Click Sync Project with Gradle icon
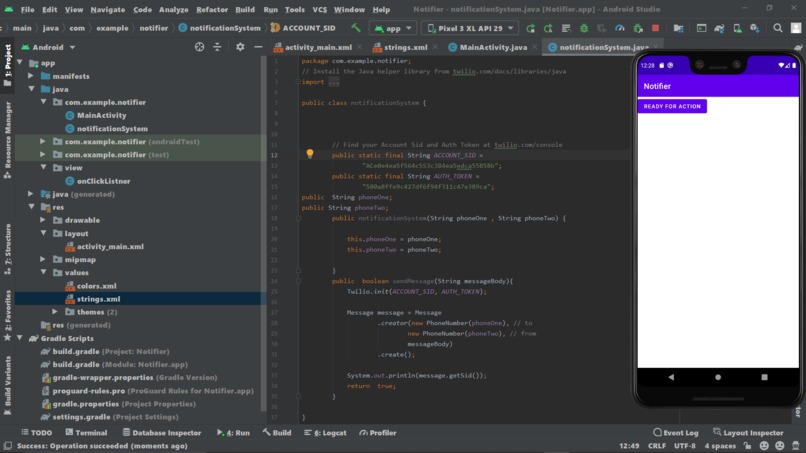Viewport: 806px width, 453px height. click(x=719, y=28)
